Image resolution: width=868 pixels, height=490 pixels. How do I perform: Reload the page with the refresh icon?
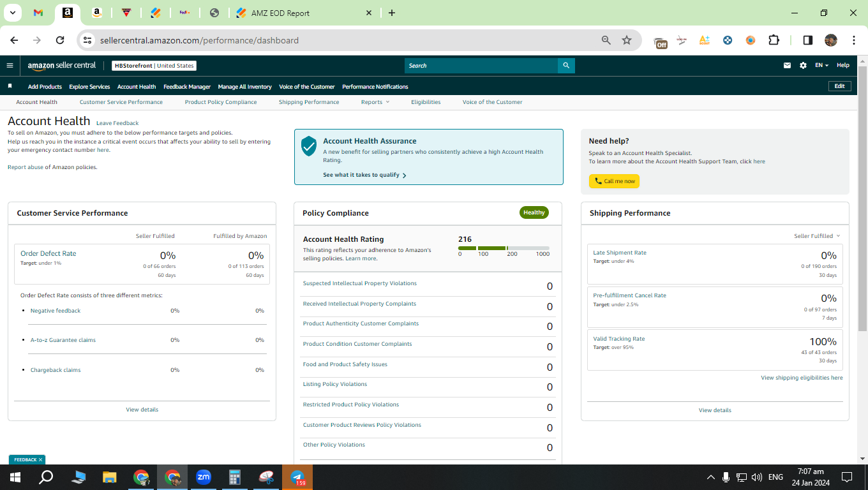point(60,40)
